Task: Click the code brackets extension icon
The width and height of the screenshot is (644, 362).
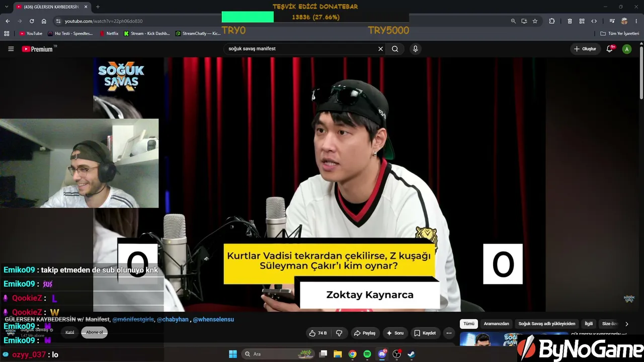Action: 594,21
